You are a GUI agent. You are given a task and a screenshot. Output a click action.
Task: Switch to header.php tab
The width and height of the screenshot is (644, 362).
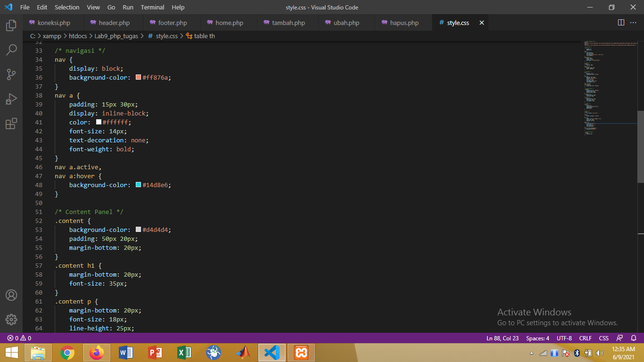pos(114,23)
